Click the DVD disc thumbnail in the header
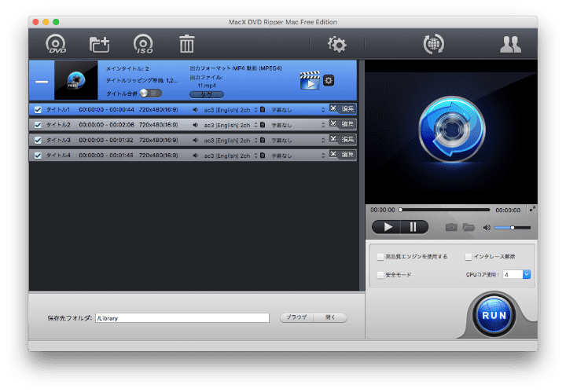The width and height of the screenshot is (566, 392). (75, 80)
